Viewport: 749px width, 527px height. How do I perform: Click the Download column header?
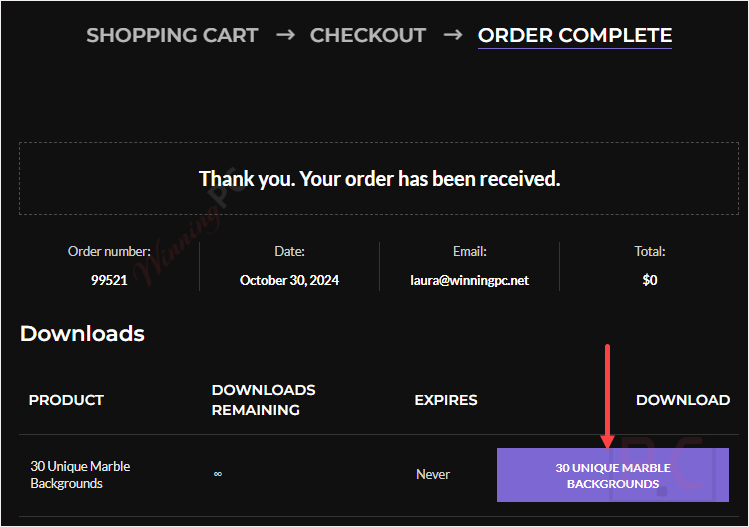click(x=683, y=400)
